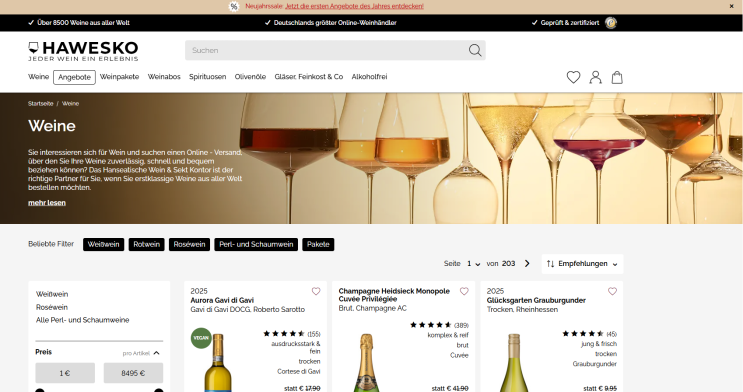Click the Aurora Gavi bottle image

218,363
